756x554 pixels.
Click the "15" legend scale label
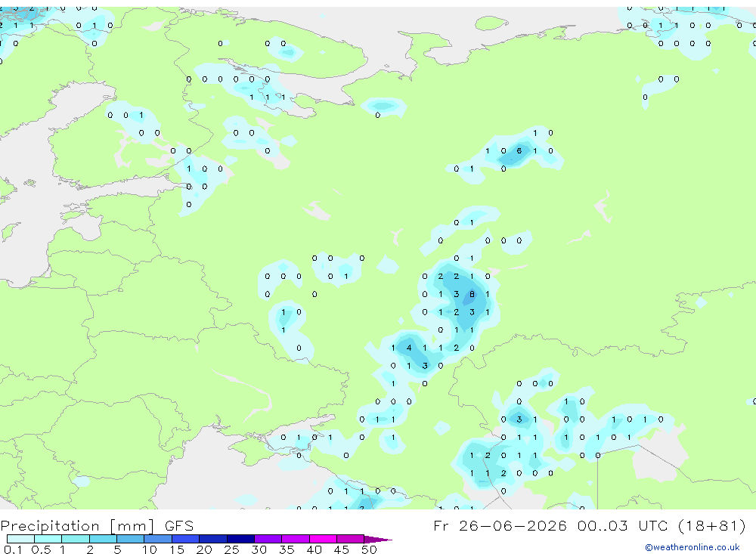[176, 549]
